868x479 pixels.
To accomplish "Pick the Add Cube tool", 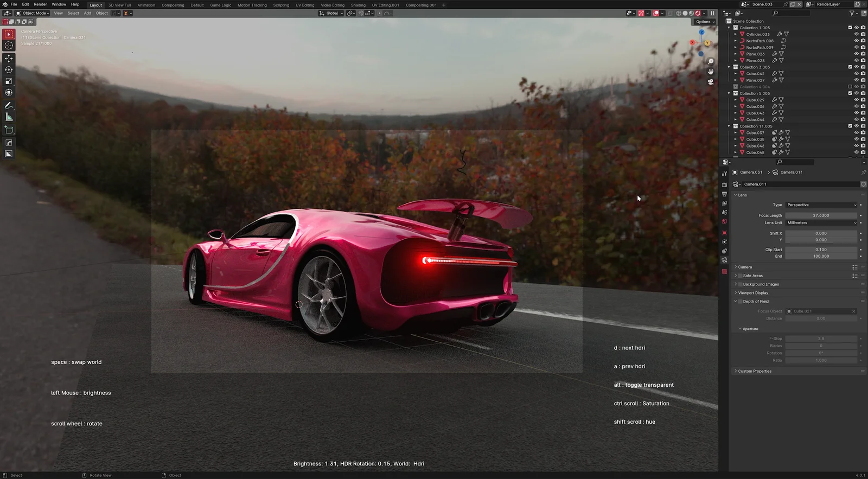I will click(x=9, y=130).
